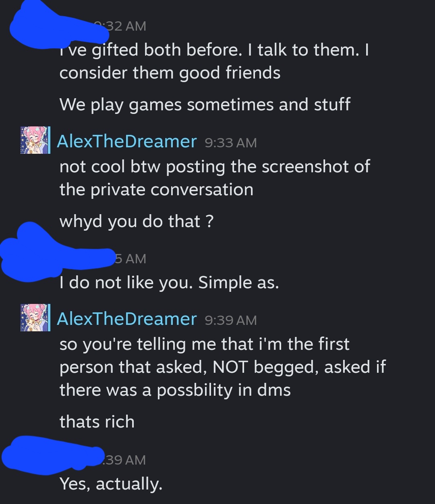
Task: Select message "thats rich"
Action: coord(97,422)
